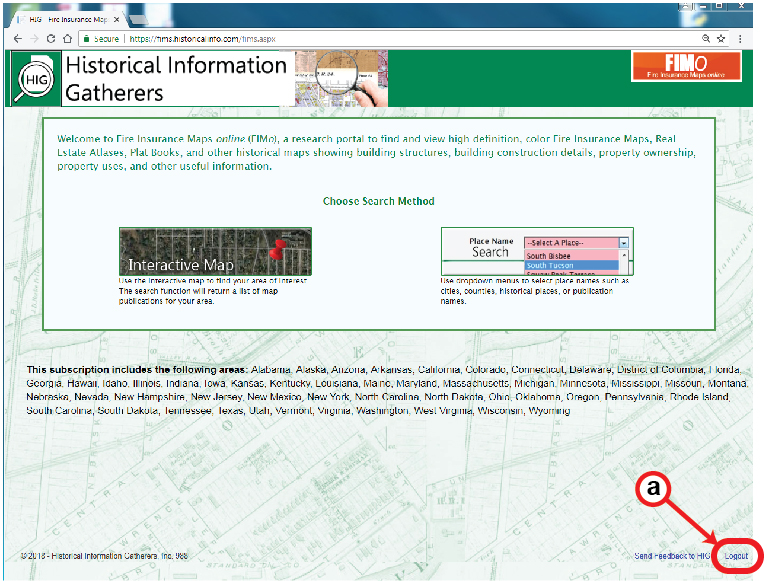Click the browser forward arrow
The height and width of the screenshot is (581, 767).
tap(34, 38)
